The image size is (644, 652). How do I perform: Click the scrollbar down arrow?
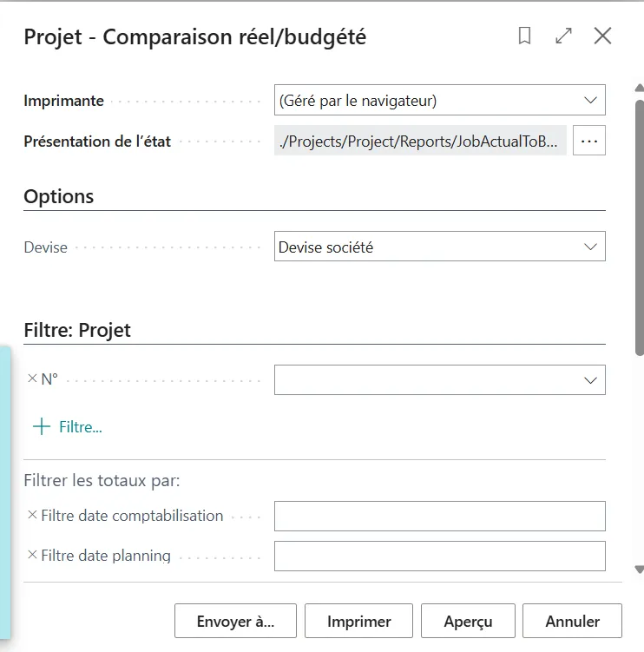[x=640, y=570]
